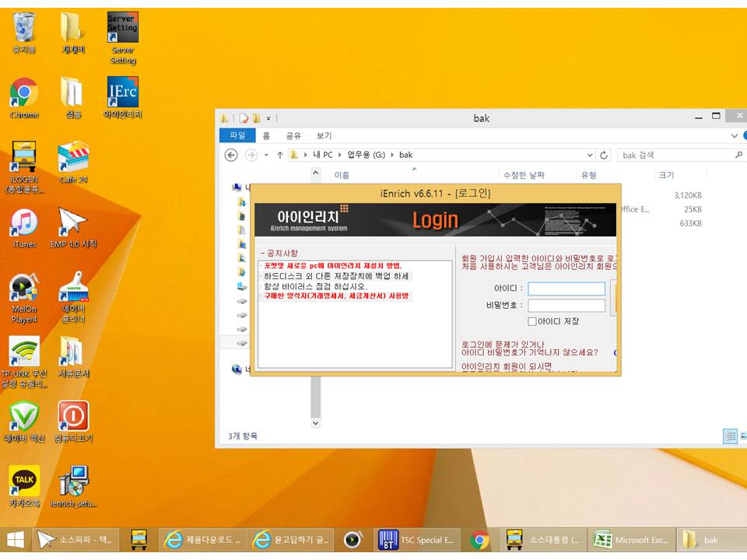
Task: Open the 파일 menu tab
Action: coord(237,135)
